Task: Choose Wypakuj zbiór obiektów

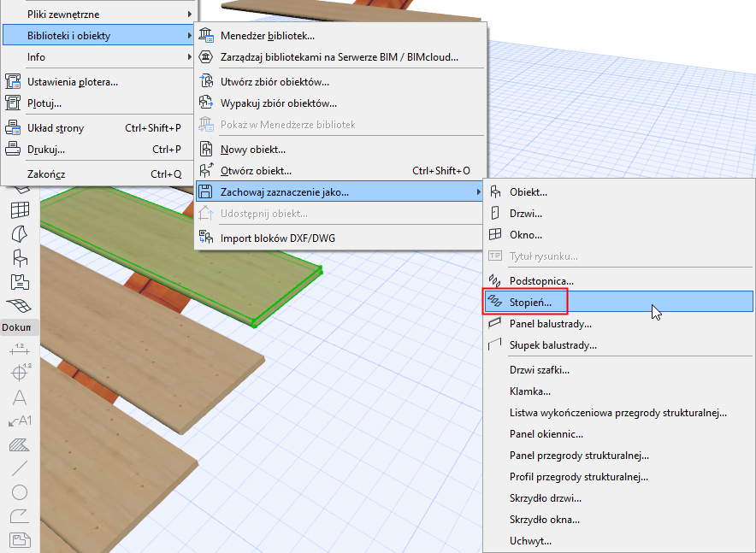Action: pos(340,103)
